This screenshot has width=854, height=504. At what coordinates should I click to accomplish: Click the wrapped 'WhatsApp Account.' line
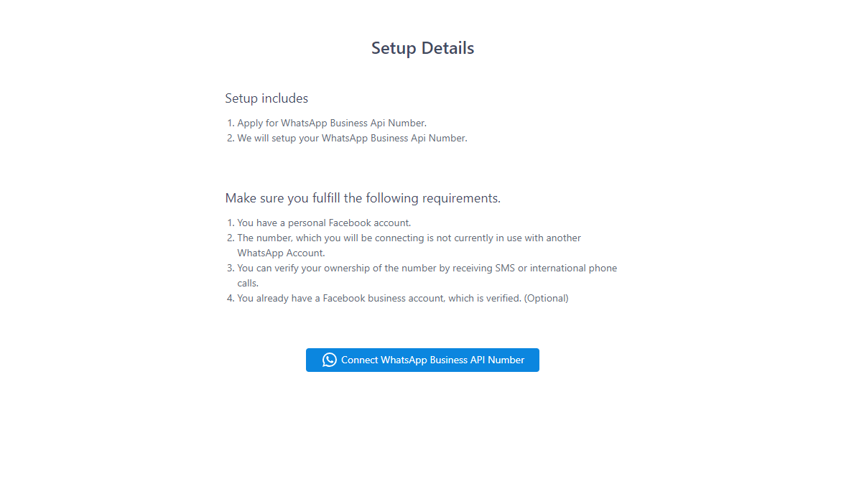[x=281, y=253]
